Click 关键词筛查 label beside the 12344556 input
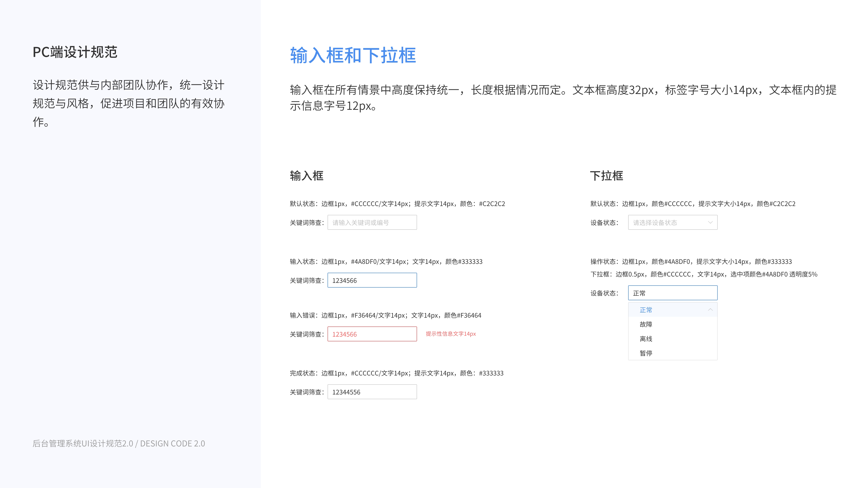Viewport: 868px width, 488px height. [x=307, y=392]
